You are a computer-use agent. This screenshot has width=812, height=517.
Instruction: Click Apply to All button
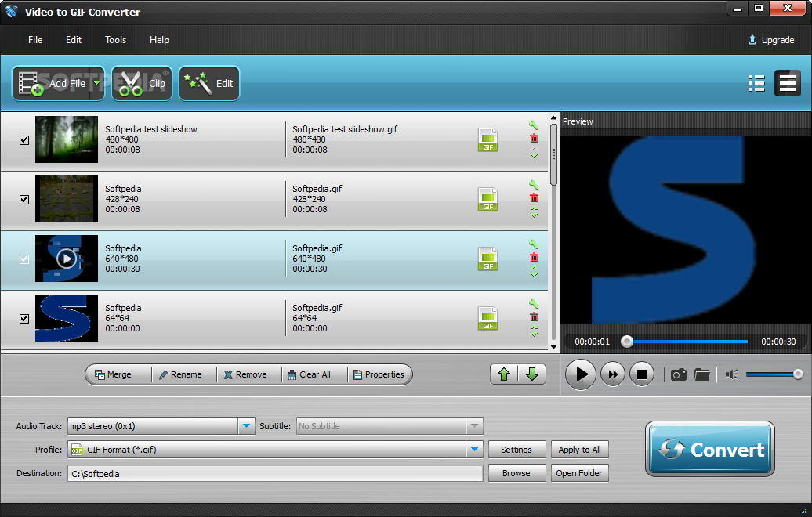pos(579,450)
